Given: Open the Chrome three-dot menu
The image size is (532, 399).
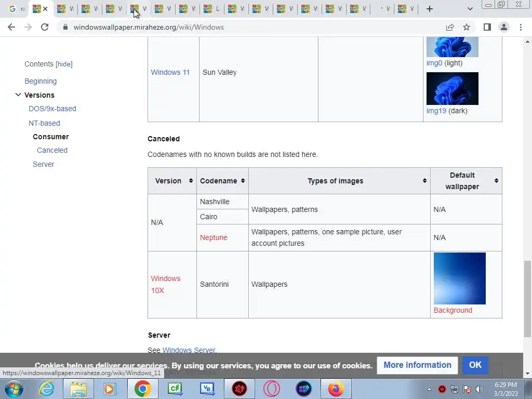Looking at the screenshot, I should (x=521, y=27).
